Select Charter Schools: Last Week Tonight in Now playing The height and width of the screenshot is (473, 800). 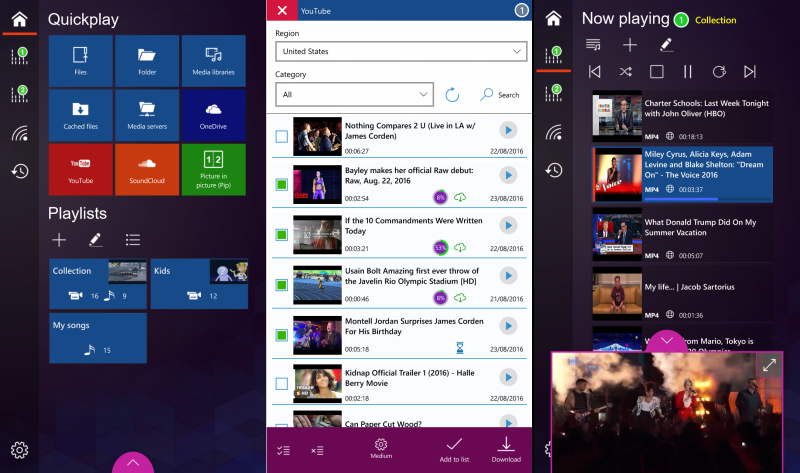point(682,117)
